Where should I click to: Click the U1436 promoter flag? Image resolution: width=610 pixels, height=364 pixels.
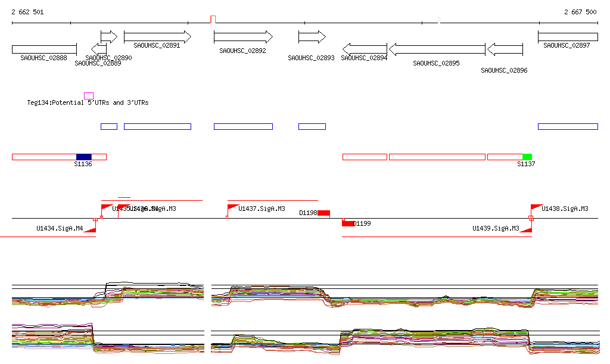124,208
